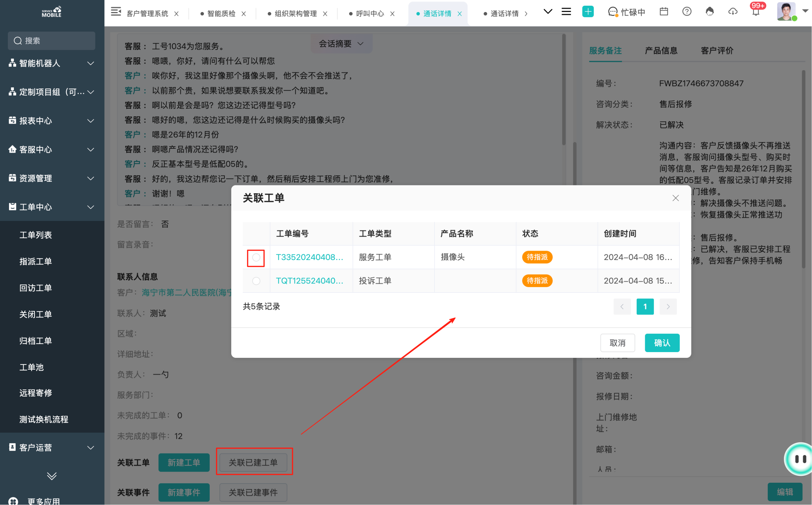Click the green plus add icon
The width and height of the screenshot is (812, 505).
point(588,12)
